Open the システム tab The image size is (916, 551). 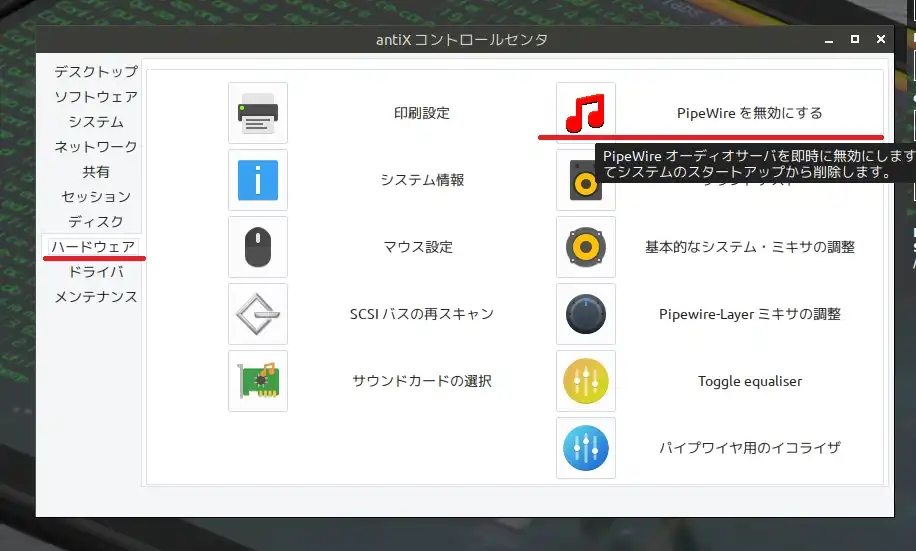(x=96, y=122)
